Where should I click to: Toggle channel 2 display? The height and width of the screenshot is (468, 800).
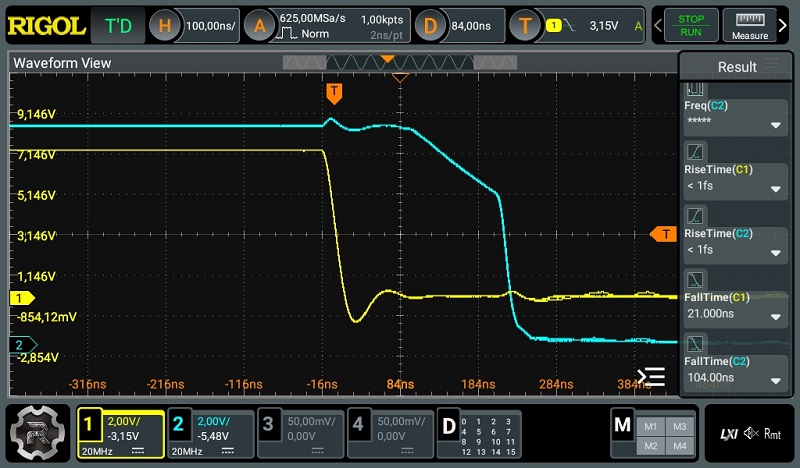211,434
